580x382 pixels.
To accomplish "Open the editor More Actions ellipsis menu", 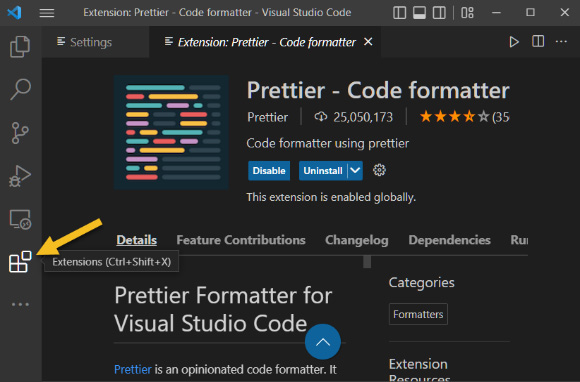I will 561,41.
